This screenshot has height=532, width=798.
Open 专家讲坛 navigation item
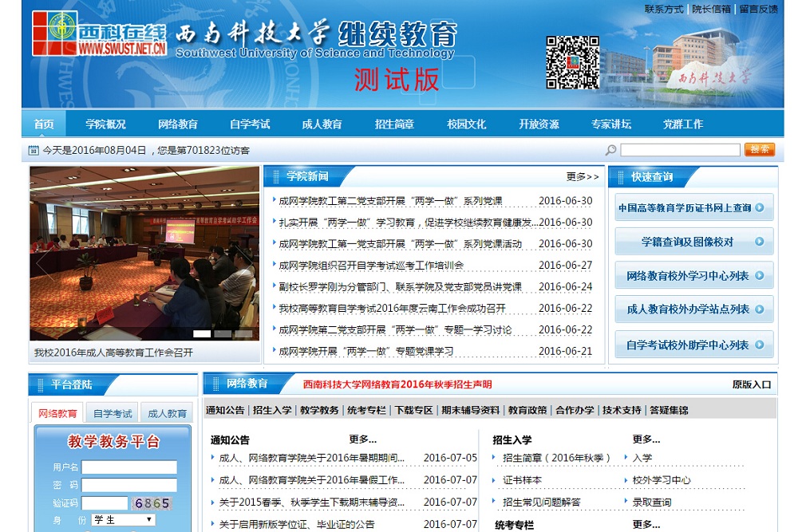click(x=611, y=124)
